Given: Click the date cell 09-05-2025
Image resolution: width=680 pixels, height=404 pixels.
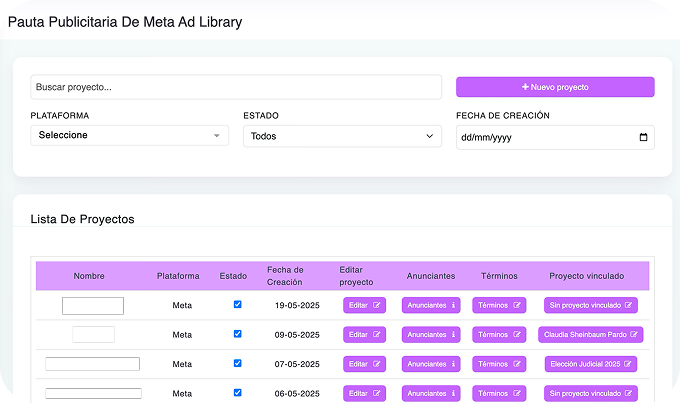Looking at the screenshot, I should click(x=297, y=335).
